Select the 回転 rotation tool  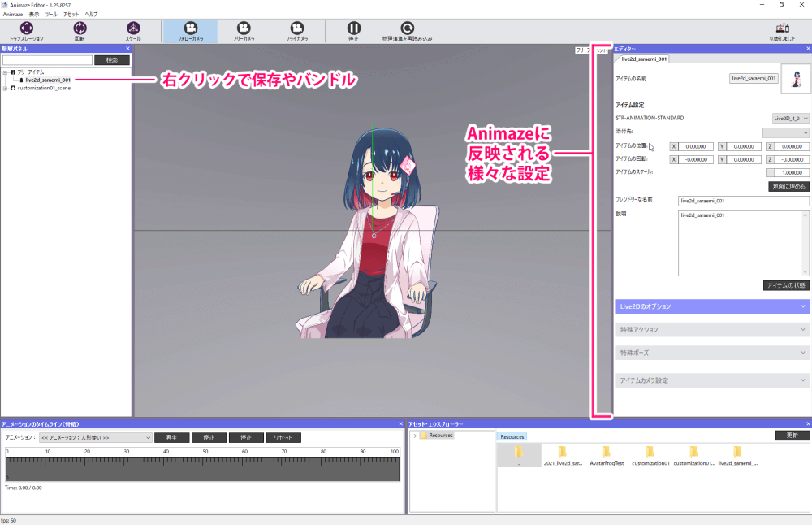coord(80,31)
